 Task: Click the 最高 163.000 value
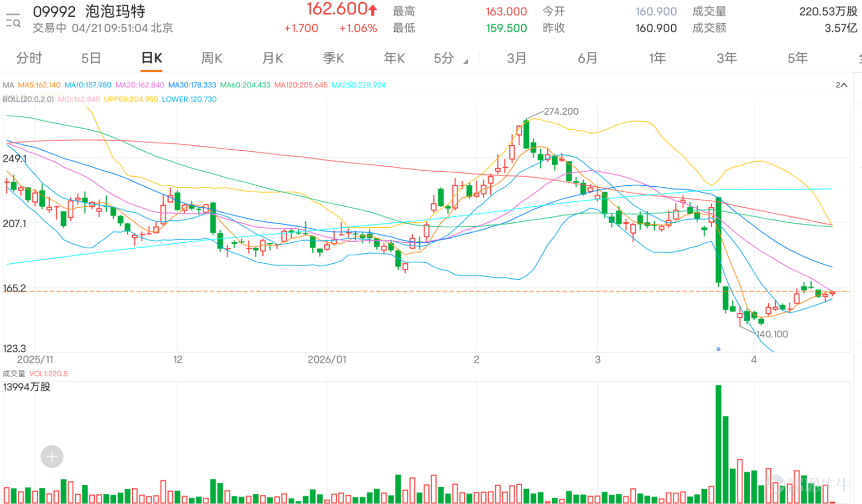click(x=506, y=11)
